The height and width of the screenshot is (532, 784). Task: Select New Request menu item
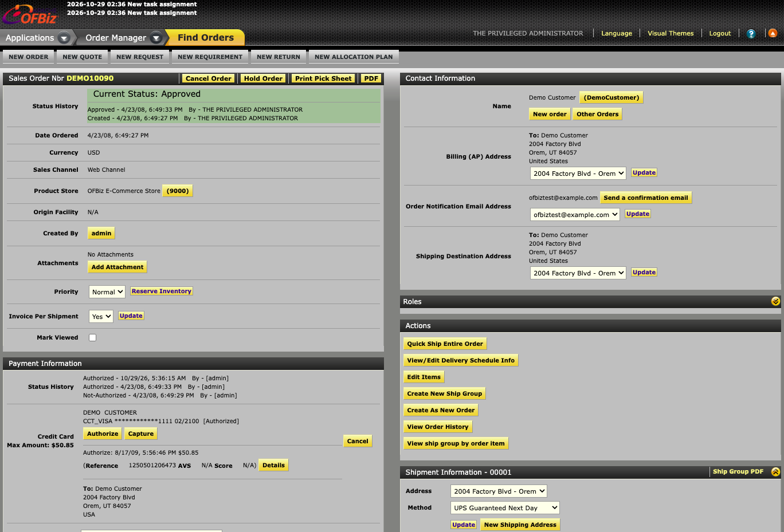(x=140, y=57)
